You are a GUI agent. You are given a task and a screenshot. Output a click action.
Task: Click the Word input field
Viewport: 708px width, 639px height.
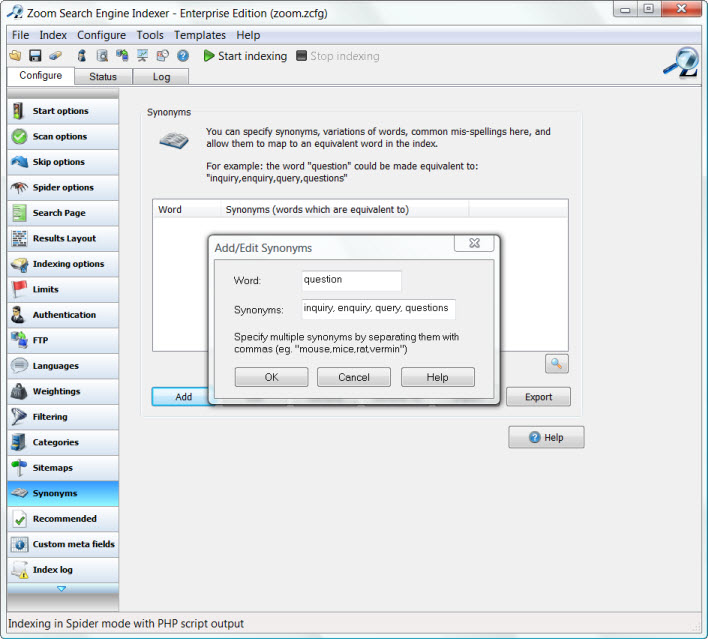(351, 280)
